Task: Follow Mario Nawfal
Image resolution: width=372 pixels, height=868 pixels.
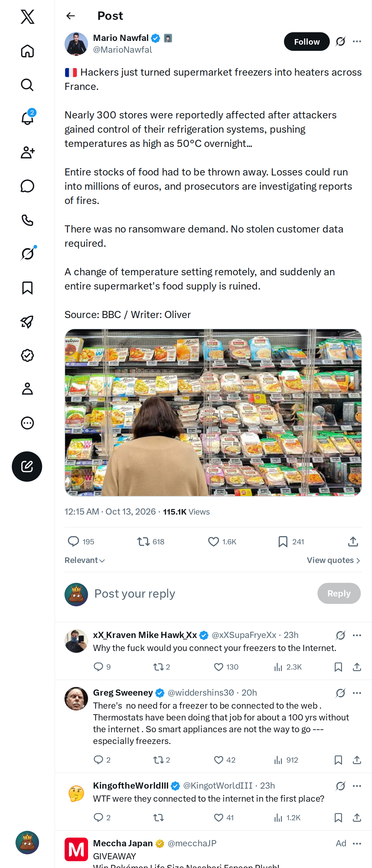Action: [307, 42]
